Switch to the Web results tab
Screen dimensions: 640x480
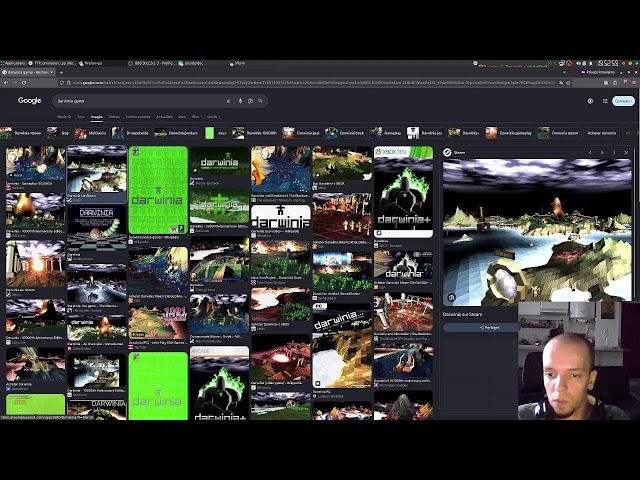[182, 117]
